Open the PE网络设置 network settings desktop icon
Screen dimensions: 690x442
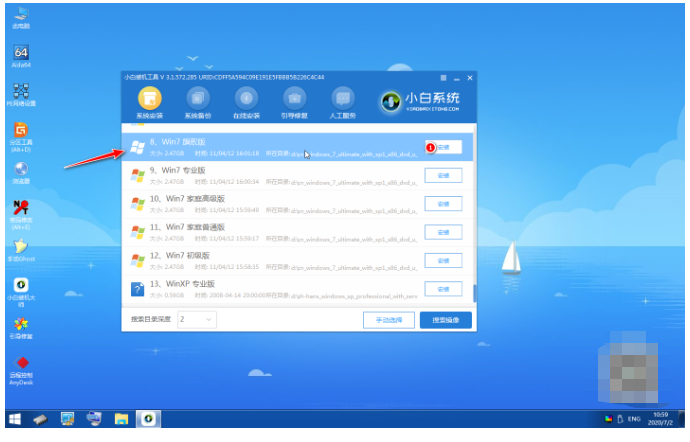(x=21, y=95)
